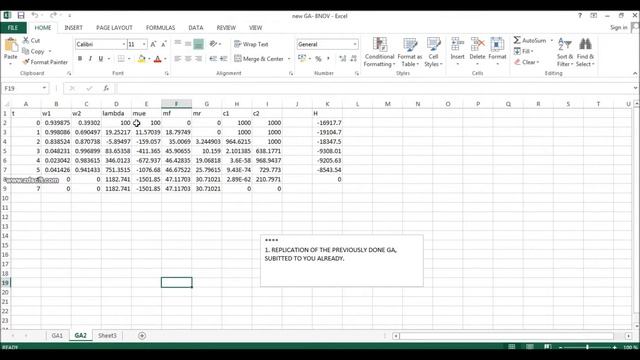Toggle italic formatting

tap(90, 59)
